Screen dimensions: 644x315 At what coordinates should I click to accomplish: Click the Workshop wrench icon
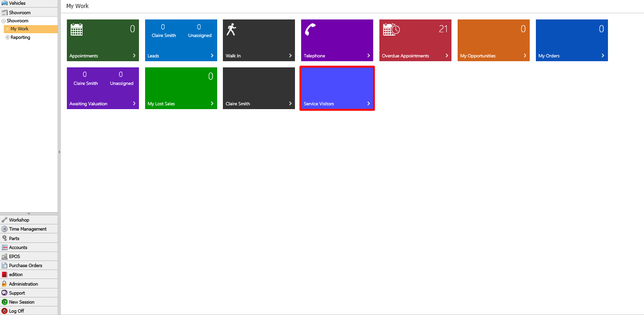[x=4, y=220]
